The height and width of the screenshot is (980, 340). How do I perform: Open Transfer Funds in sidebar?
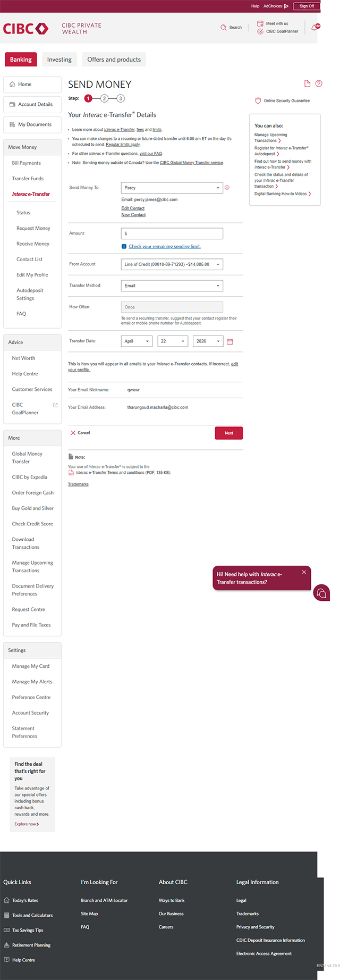[28, 179]
